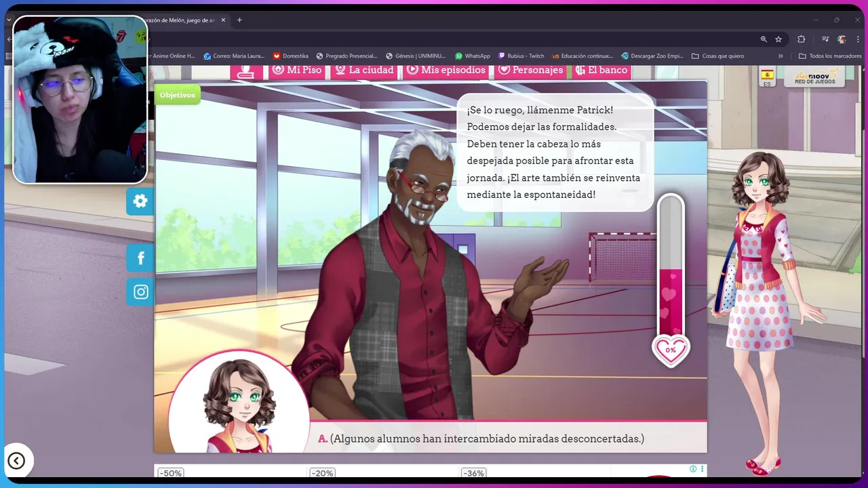868x488 pixels.
Task: Open the Chrome profile avatar
Action: point(842,39)
